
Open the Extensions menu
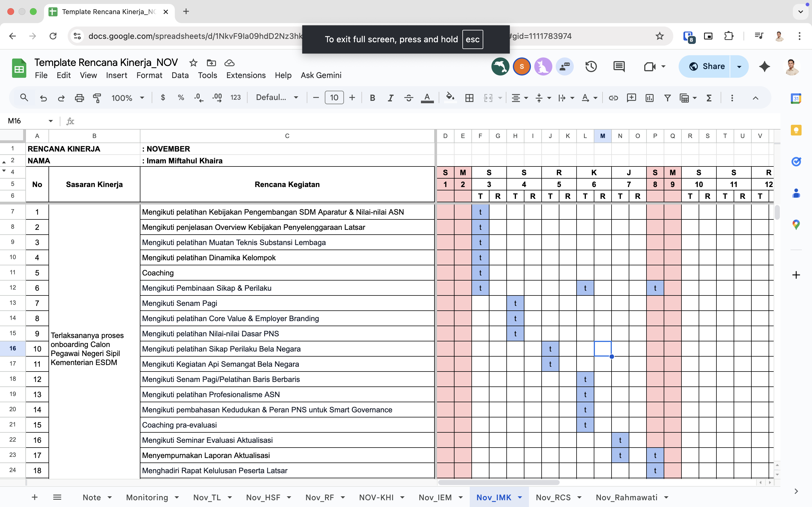246,75
